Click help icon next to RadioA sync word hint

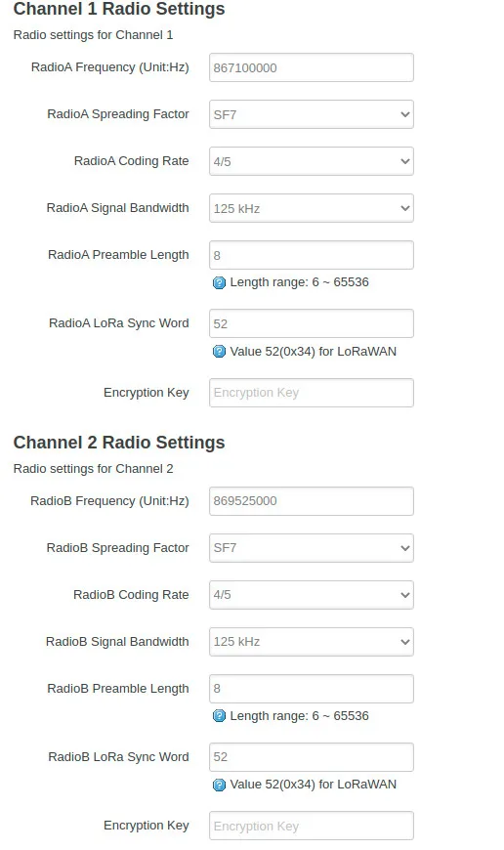click(219, 352)
